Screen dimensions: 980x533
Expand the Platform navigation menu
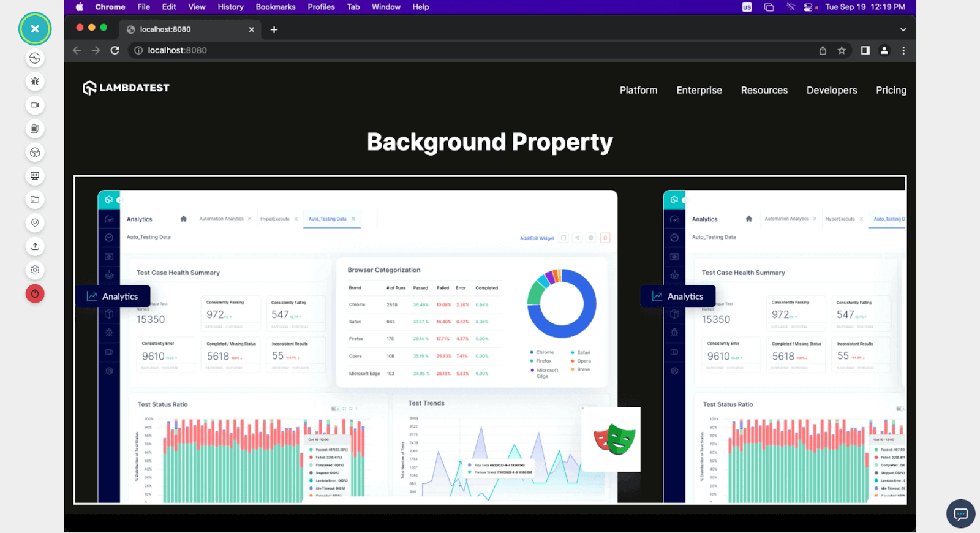coord(638,90)
